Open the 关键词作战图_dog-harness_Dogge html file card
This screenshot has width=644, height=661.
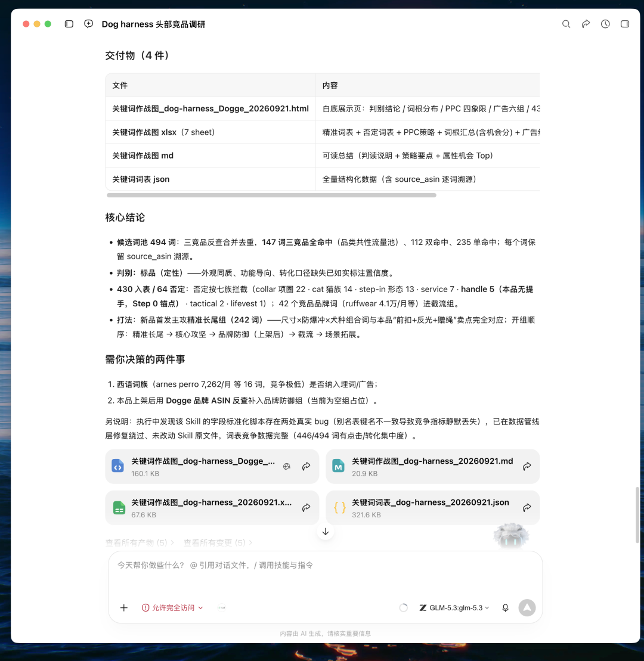pos(212,466)
